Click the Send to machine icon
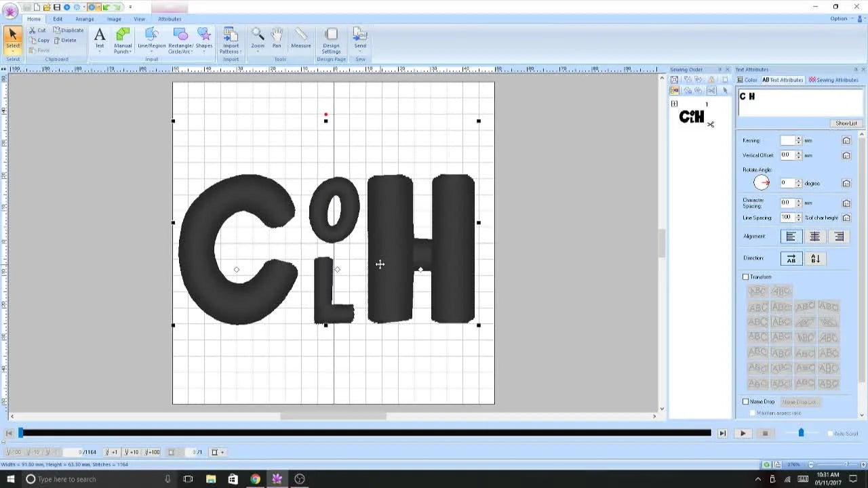The height and width of the screenshot is (488, 868). pyautogui.click(x=360, y=39)
